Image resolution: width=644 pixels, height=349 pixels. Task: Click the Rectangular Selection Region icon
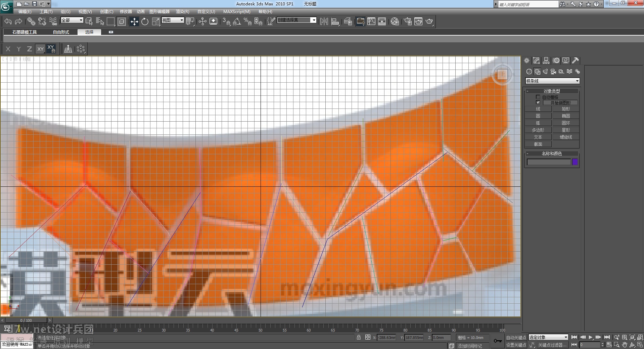click(x=111, y=21)
